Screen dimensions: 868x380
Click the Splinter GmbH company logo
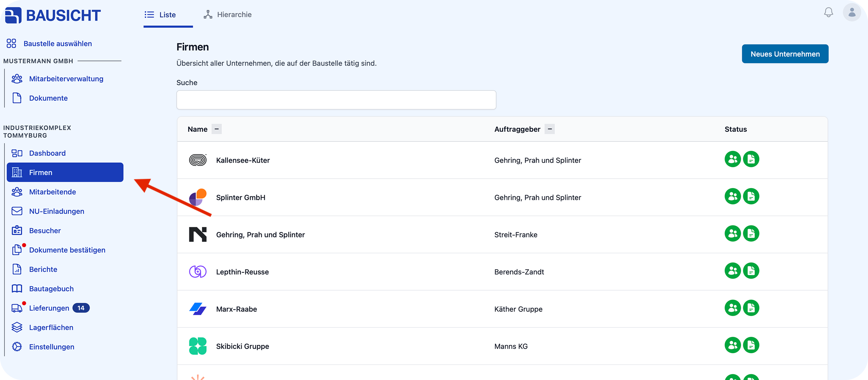point(198,197)
